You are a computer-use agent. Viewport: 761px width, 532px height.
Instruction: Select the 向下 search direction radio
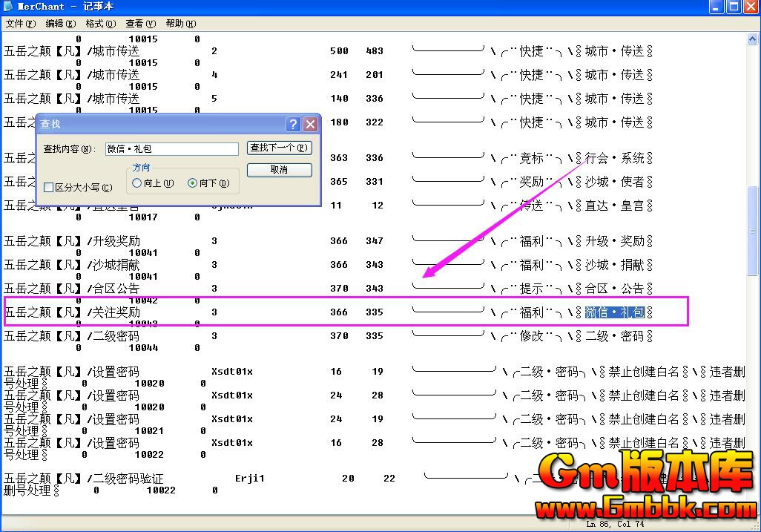point(193,183)
